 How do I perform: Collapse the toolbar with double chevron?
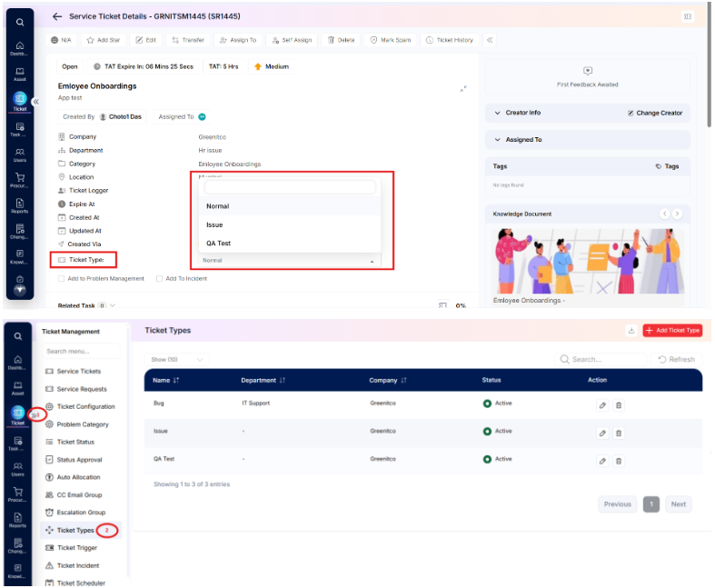tap(490, 40)
